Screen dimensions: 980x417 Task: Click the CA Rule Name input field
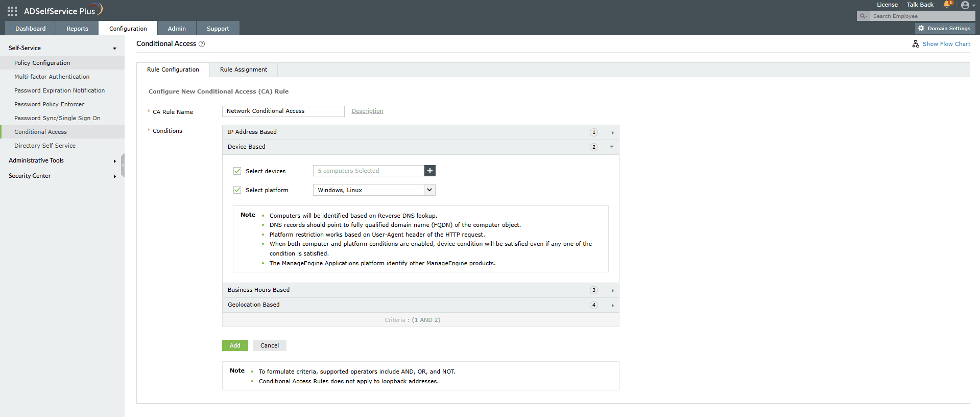point(283,111)
